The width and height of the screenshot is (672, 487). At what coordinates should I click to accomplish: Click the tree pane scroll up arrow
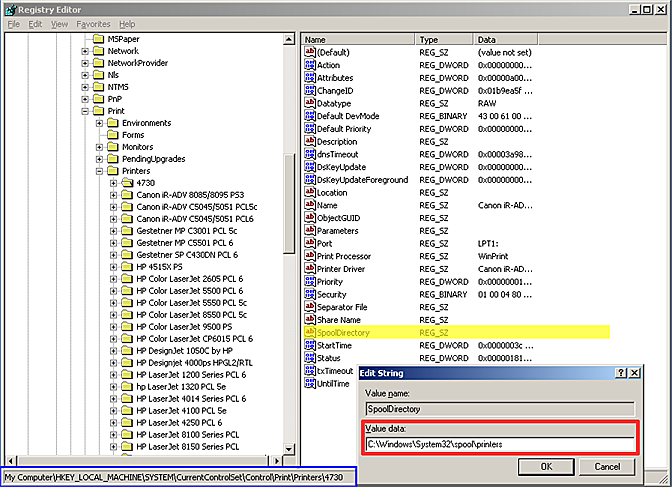click(x=289, y=39)
